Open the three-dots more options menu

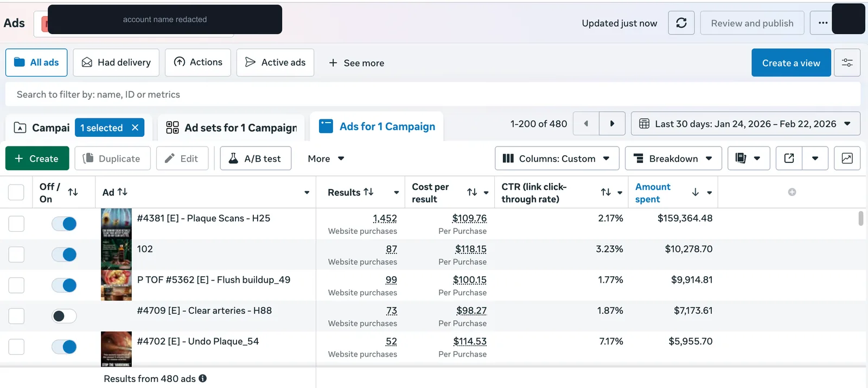click(x=822, y=23)
